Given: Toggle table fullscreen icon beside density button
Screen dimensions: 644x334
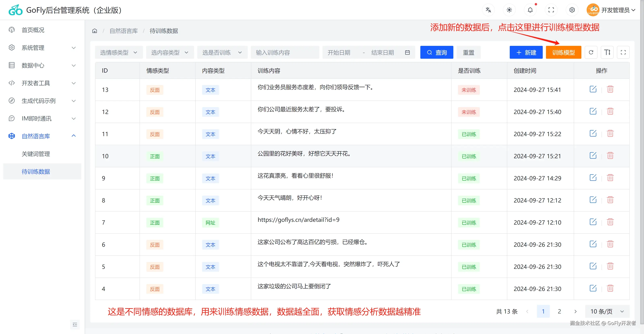Looking at the screenshot, I should coord(623,52).
